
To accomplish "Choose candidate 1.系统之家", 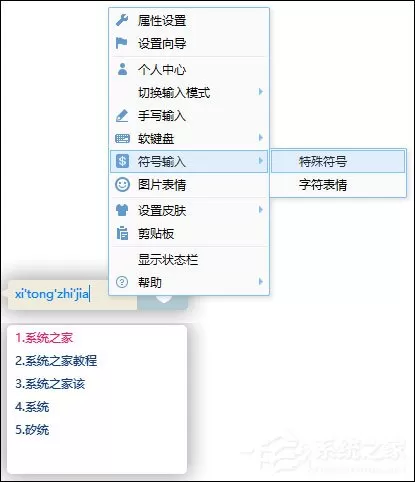I will (x=44, y=338).
